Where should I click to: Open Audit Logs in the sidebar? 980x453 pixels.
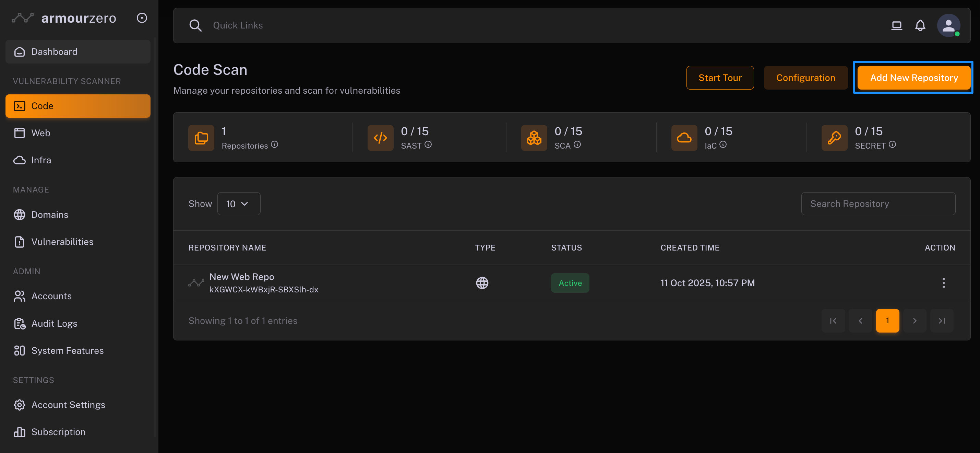54,323
